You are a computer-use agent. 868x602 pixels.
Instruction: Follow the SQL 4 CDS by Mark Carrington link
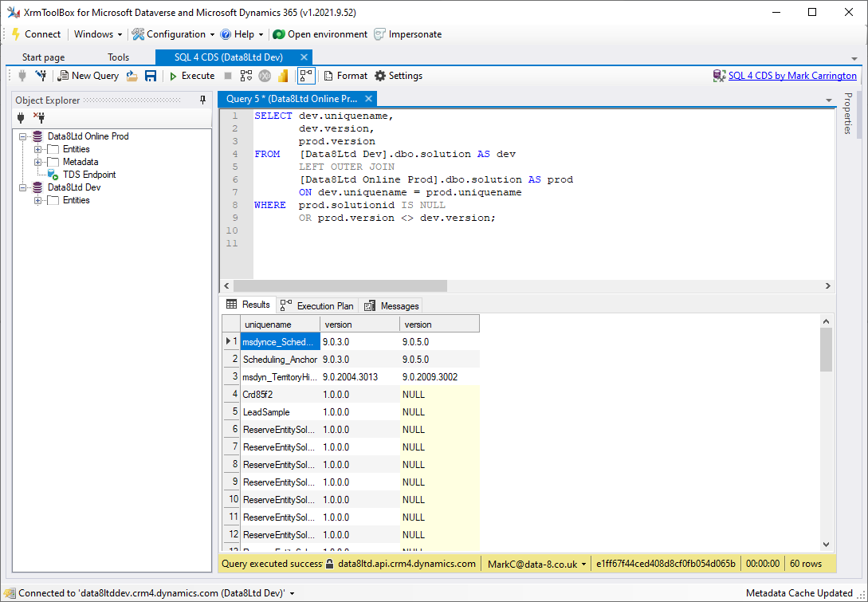[792, 75]
